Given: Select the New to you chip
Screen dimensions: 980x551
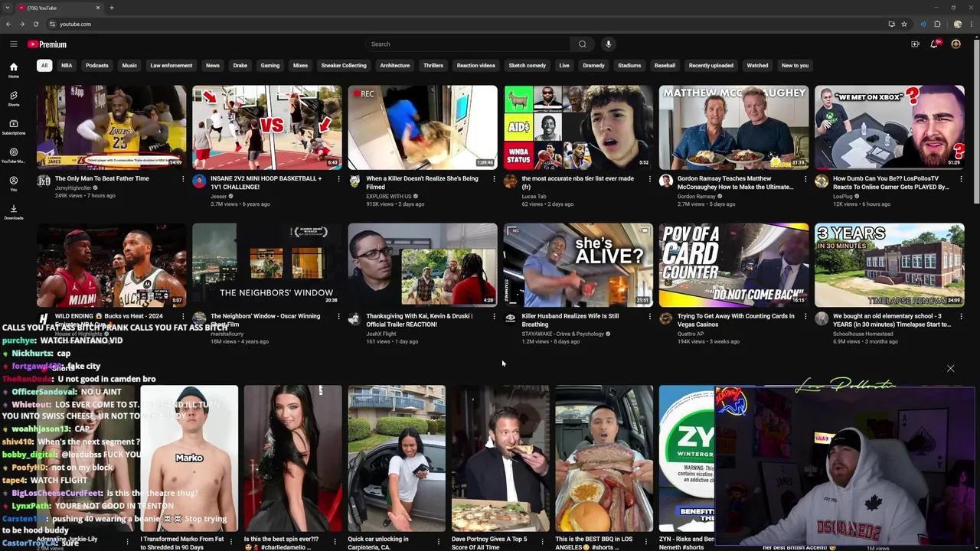Looking at the screenshot, I should click(795, 66).
